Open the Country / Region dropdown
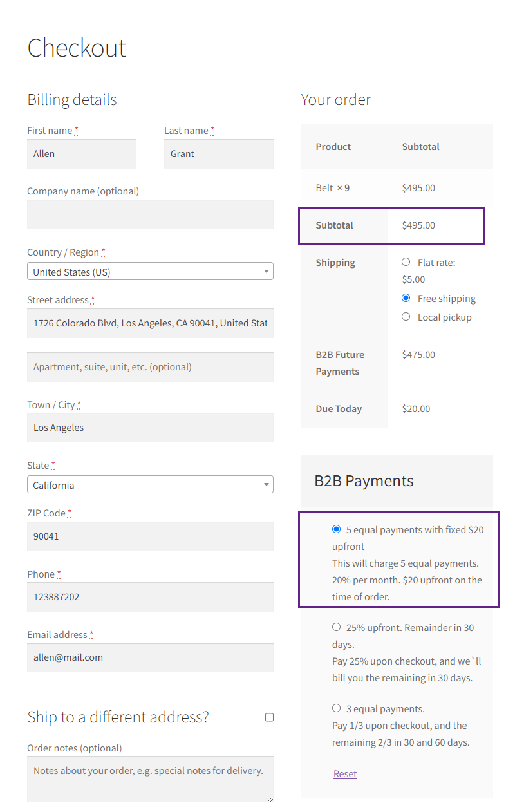Viewport: 515px width, 812px height. point(150,272)
